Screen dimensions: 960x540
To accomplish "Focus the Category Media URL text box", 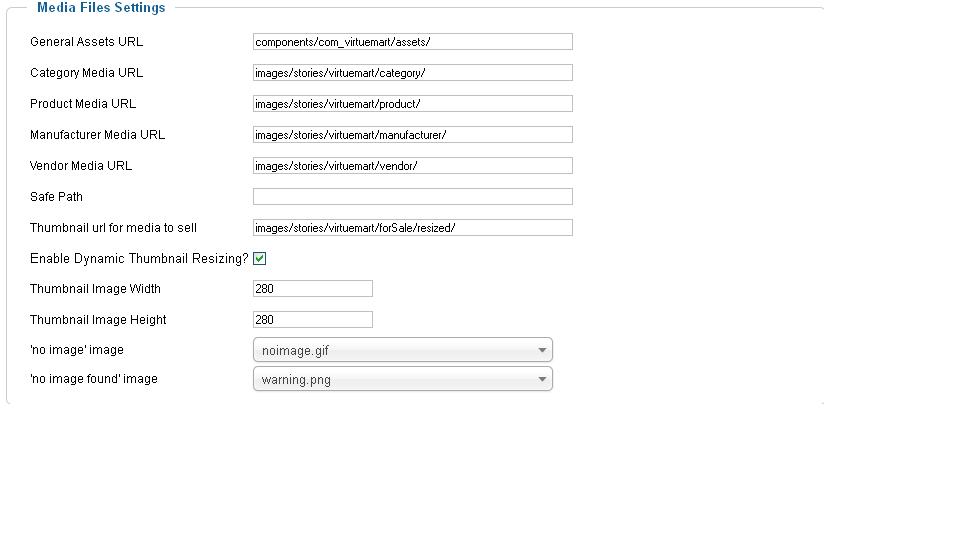I will coord(412,73).
